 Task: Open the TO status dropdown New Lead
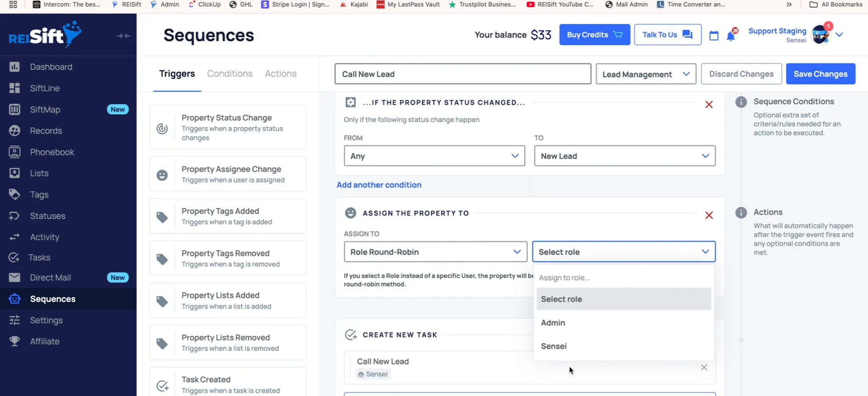(x=625, y=156)
